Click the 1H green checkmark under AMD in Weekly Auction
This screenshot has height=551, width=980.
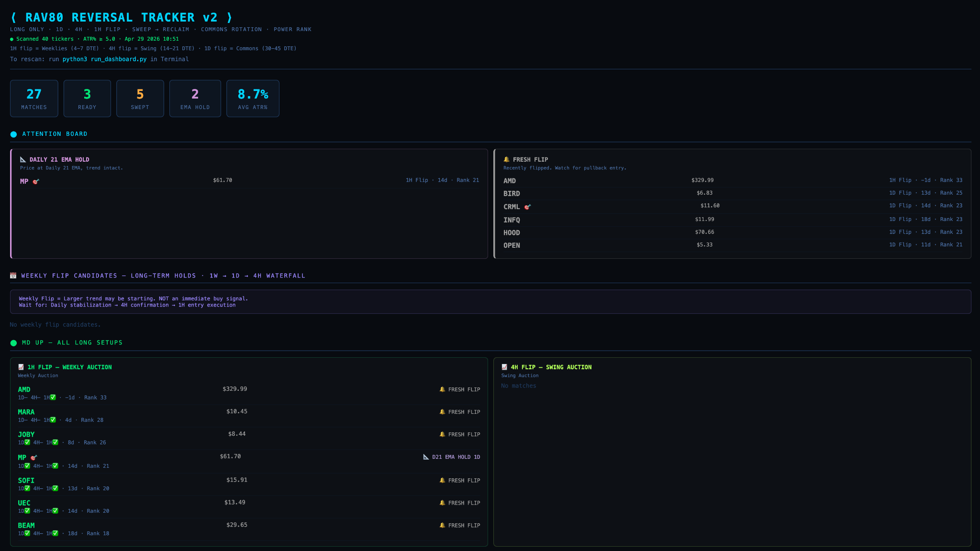click(53, 397)
